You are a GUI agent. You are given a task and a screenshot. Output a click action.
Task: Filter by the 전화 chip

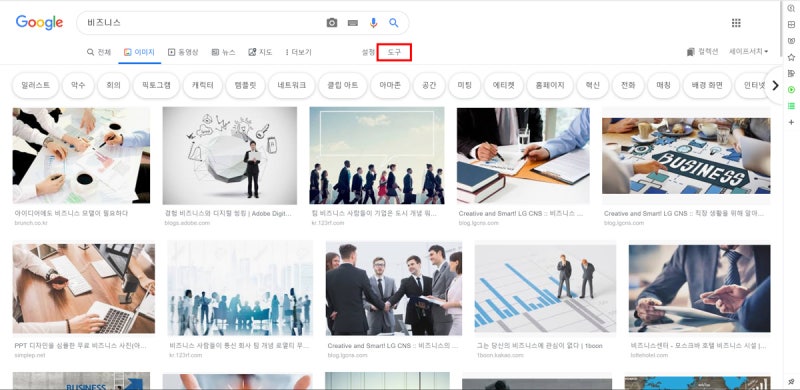(x=628, y=86)
